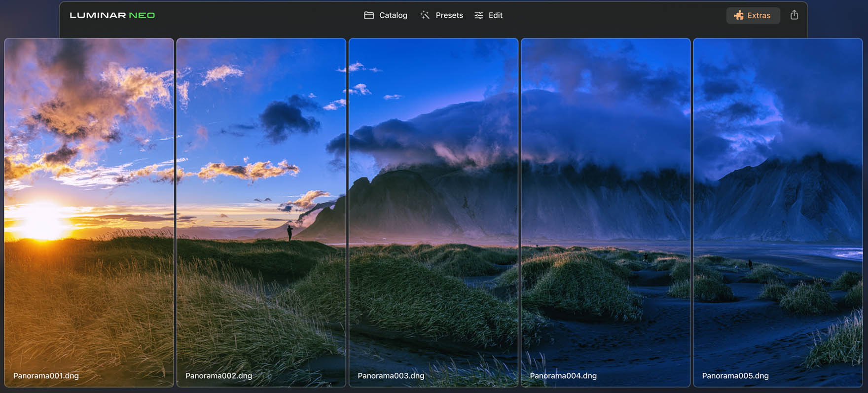
Task: Click the Luminar Neo logo
Action: 112,15
